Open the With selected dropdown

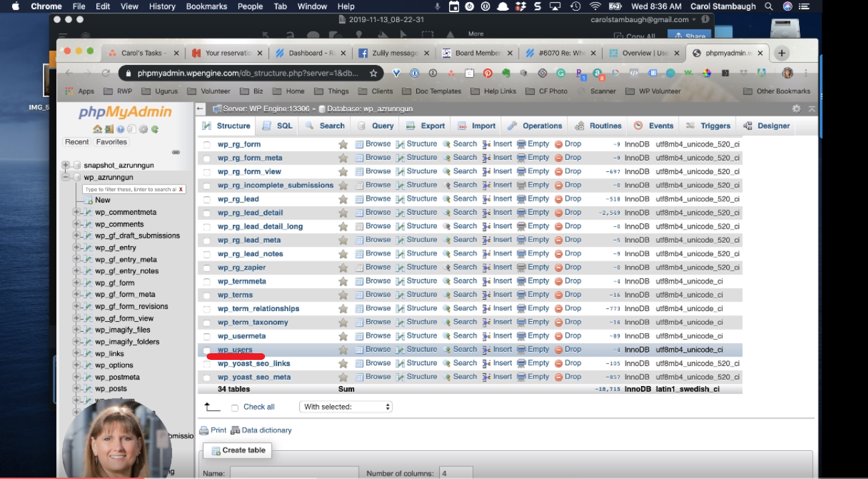coord(345,407)
